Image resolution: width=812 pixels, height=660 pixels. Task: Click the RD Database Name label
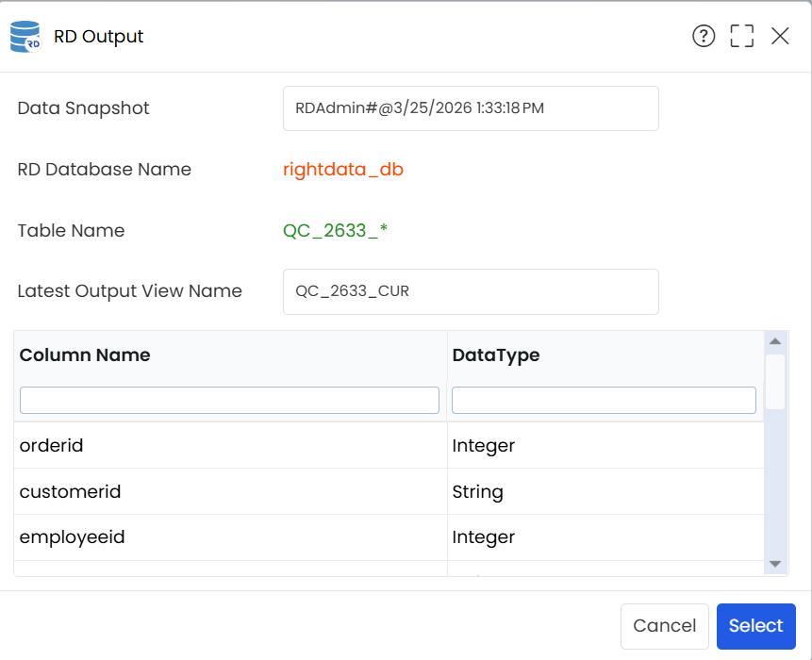[105, 170]
